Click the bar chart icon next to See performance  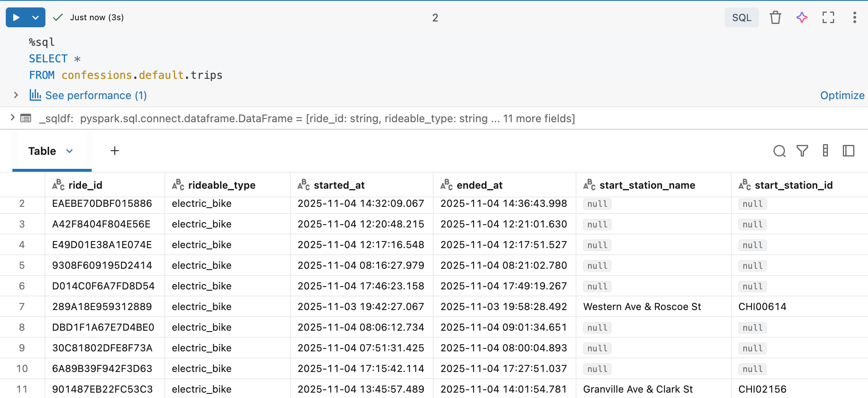tap(36, 95)
